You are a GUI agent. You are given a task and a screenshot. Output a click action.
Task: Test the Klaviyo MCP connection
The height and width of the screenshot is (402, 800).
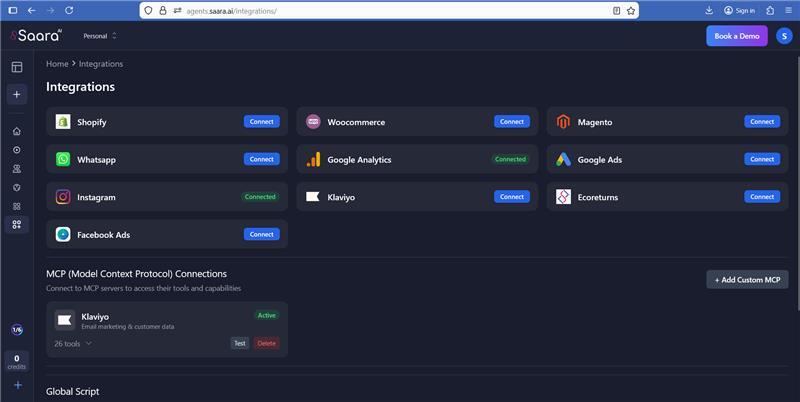(240, 343)
